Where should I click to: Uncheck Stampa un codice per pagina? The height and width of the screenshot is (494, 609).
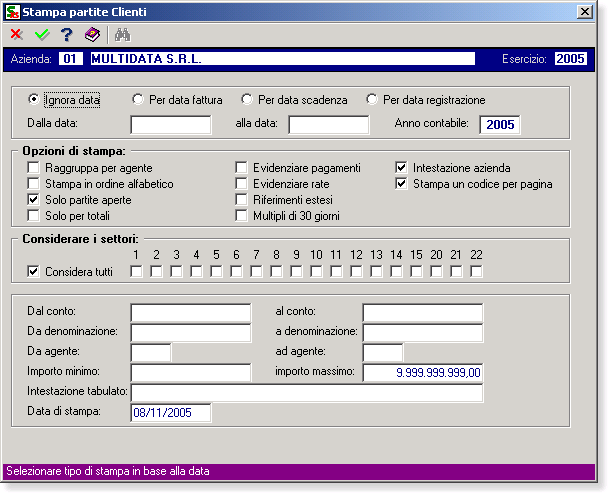pyautogui.click(x=401, y=184)
